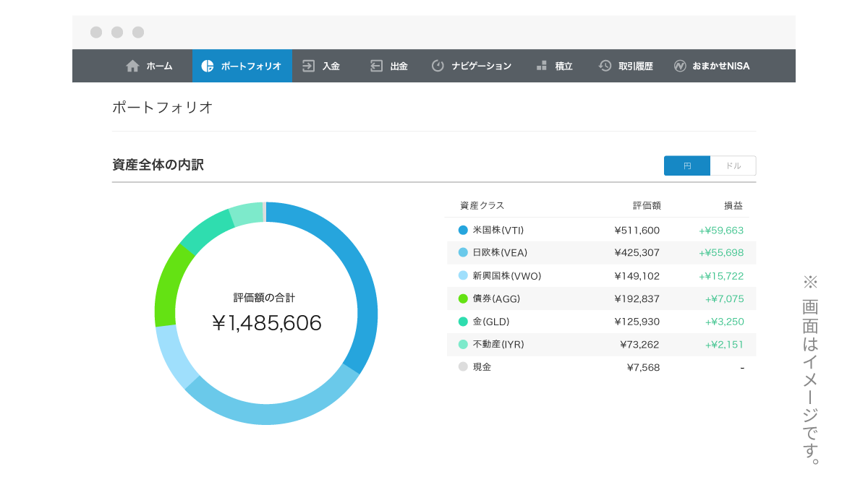This screenshot has width=868, height=477.
Task: Switch currency display to 円
Action: tap(687, 166)
